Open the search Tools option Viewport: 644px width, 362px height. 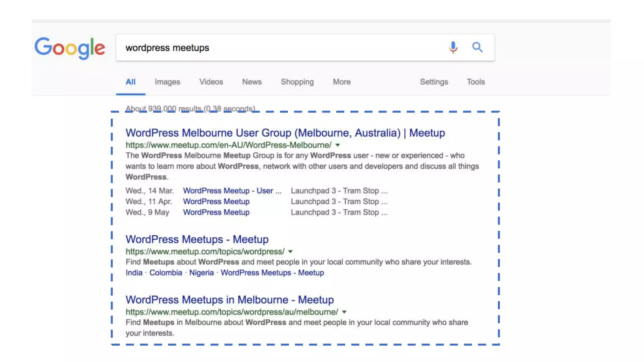475,82
